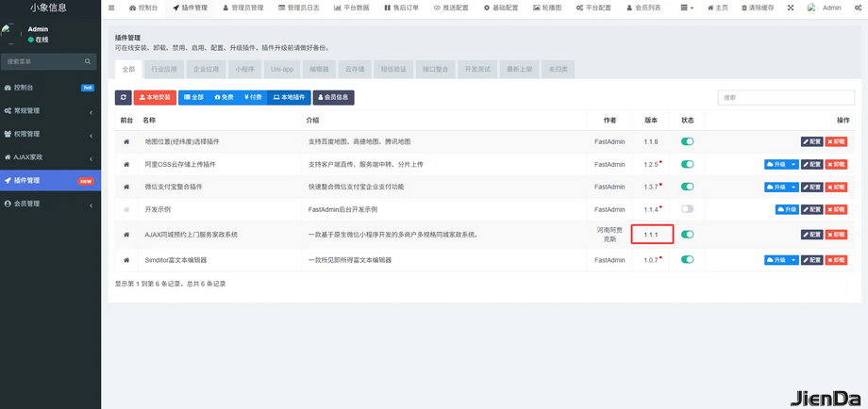Select the 云存储 category tab

point(355,70)
